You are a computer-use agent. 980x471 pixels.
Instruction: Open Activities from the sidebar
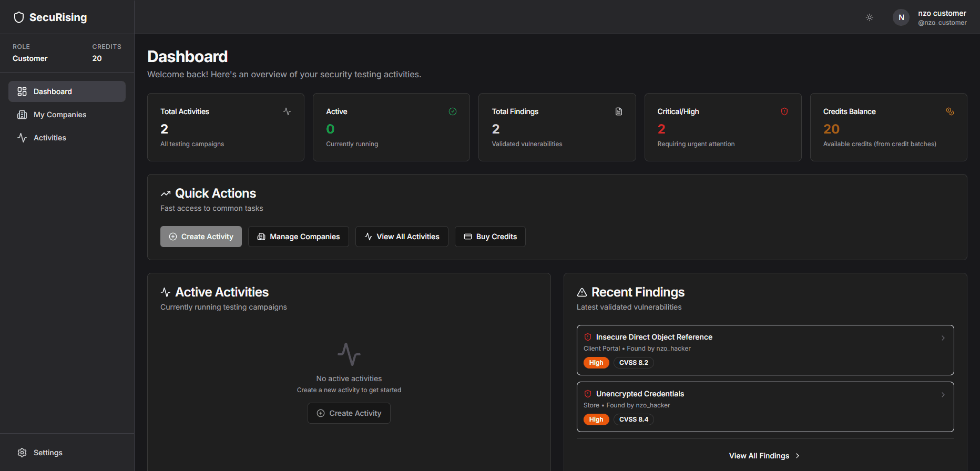[67, 138]
